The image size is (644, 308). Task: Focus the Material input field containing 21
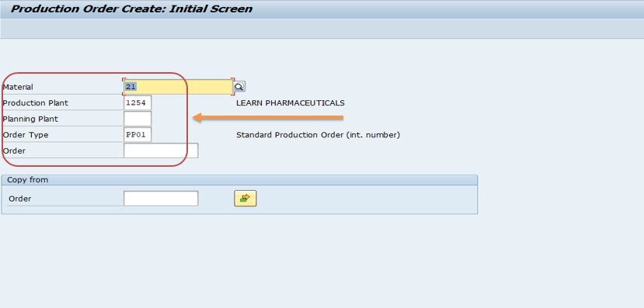(178, 87)
